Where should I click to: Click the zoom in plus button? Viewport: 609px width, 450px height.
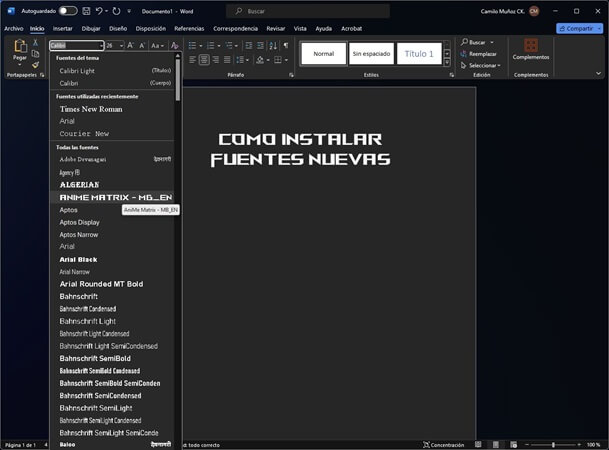click(579, 445)
